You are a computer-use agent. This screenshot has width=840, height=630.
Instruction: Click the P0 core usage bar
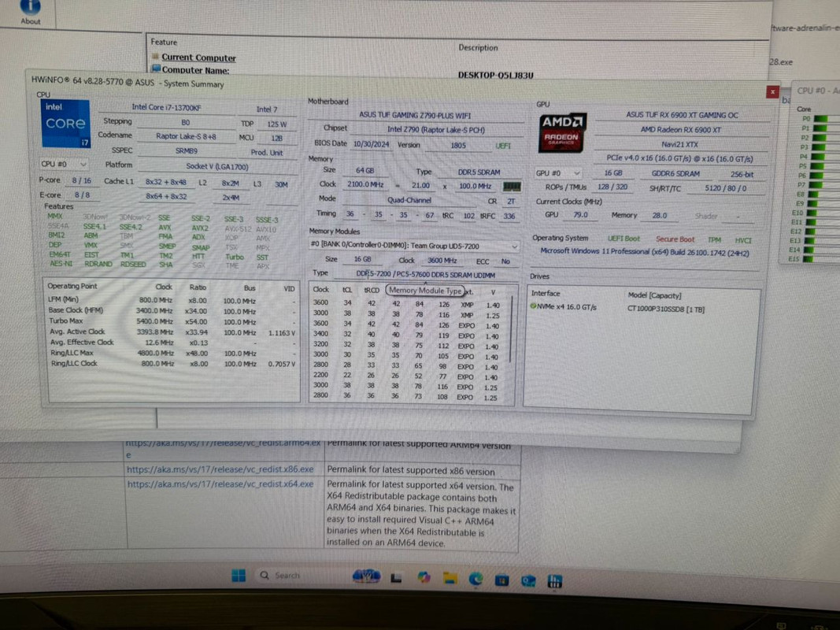click(820, 118)
